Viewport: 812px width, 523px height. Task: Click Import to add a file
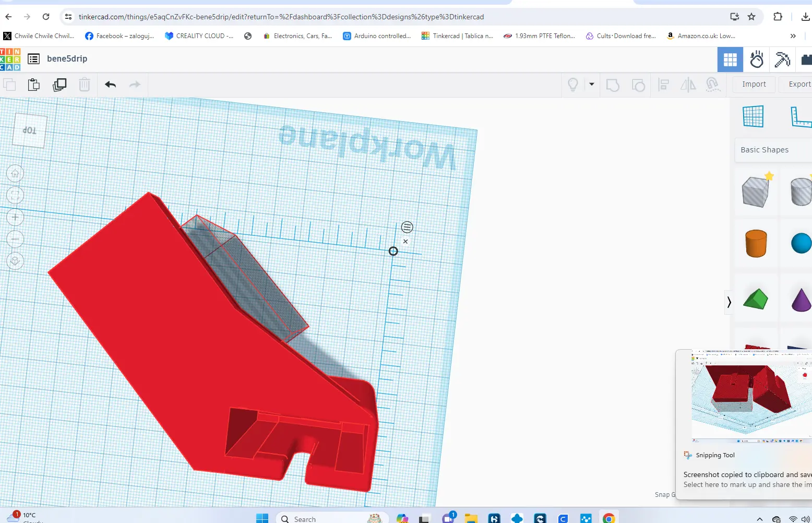pyautogui.click(x=754, y=84)
